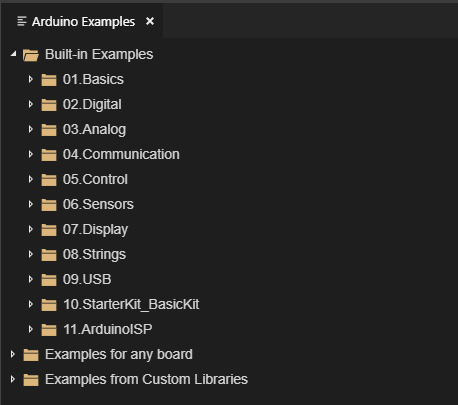Click the folder icon beside Examples from Custom Libraries
This screenshot has height=405, width=458.
(x=31, y=380)
